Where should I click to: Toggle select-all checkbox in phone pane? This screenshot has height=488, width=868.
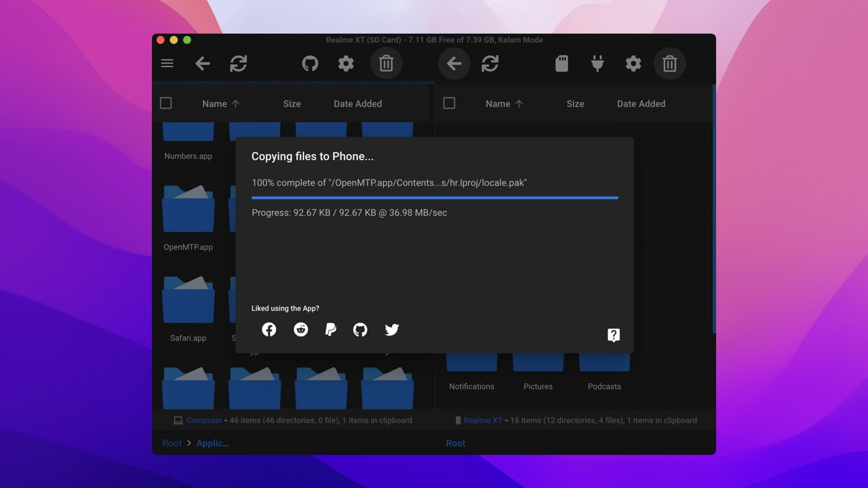[x=449, y=103]
